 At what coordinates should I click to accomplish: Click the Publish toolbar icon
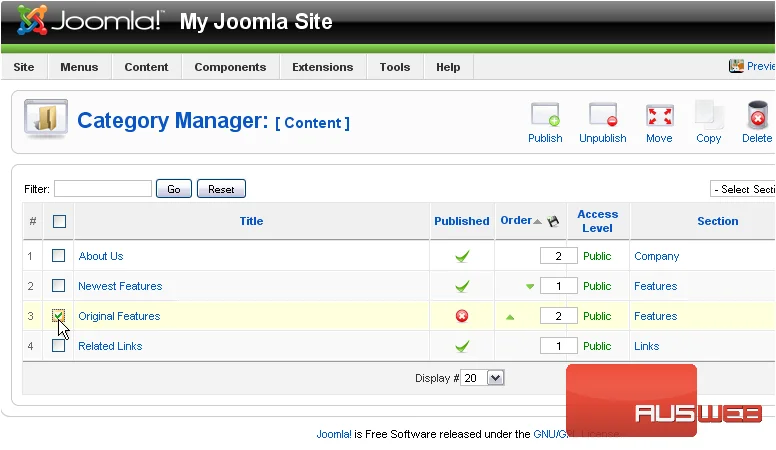pyautogui.click(x=545, y=115)
